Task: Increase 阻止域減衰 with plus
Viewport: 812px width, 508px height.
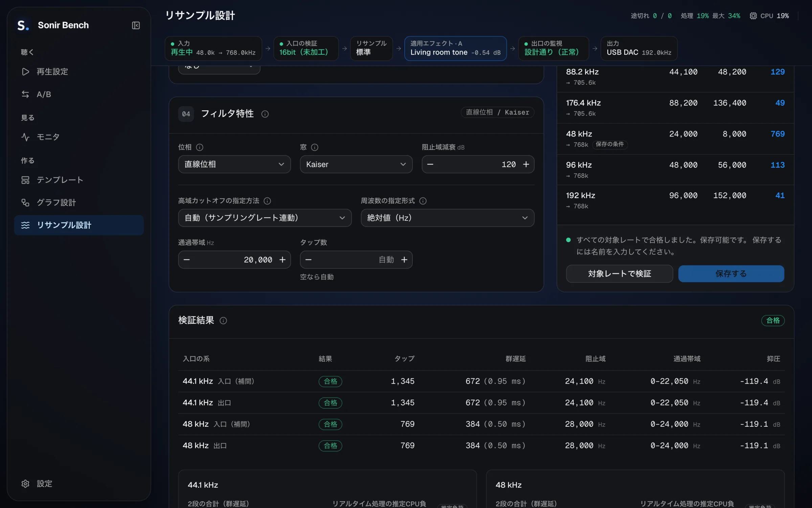Action: (x=526, y=164)
